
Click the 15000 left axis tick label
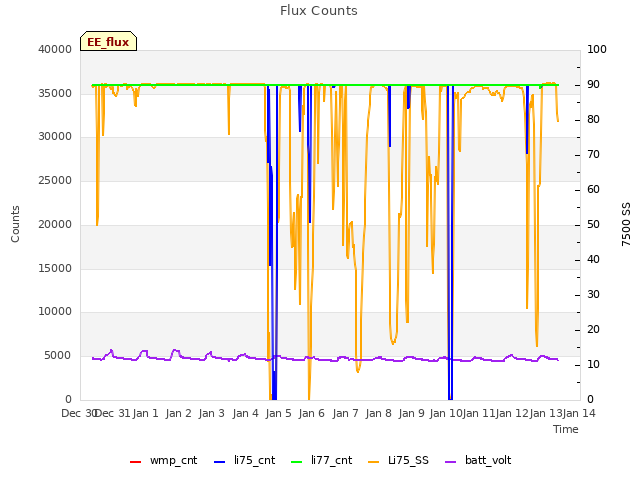[x=55, y=268]
